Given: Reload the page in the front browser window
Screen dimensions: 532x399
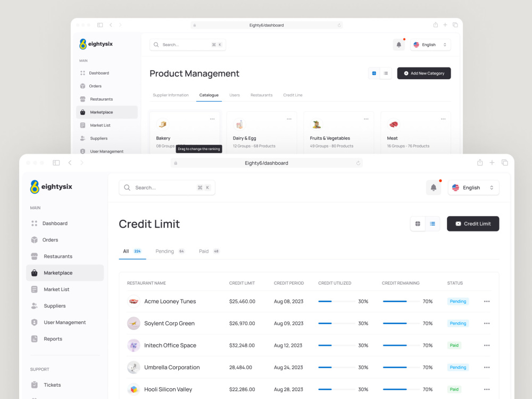Looking at the screenshot, I should pos(358,163).
